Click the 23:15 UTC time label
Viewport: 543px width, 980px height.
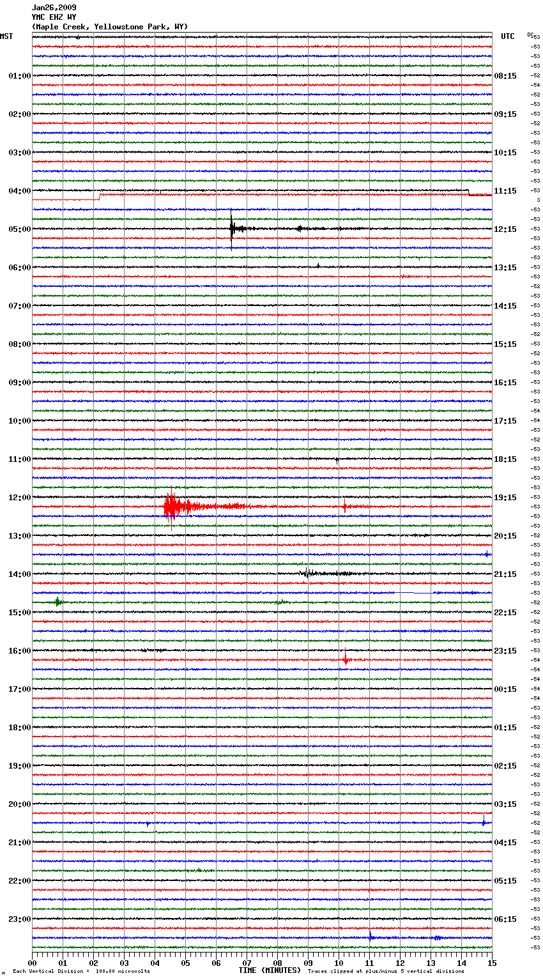(505, 651)
